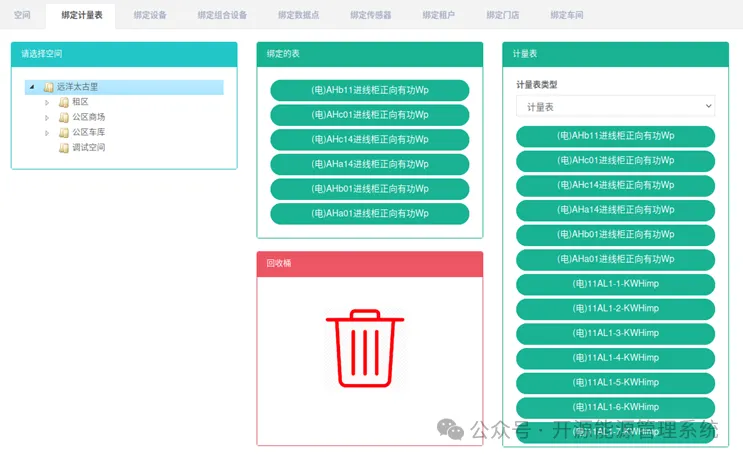Image resolution: width=743 pixels, height=460 pixels.
Task: Expand the 租区 tree node arrow
Action: tap(47, 102)
